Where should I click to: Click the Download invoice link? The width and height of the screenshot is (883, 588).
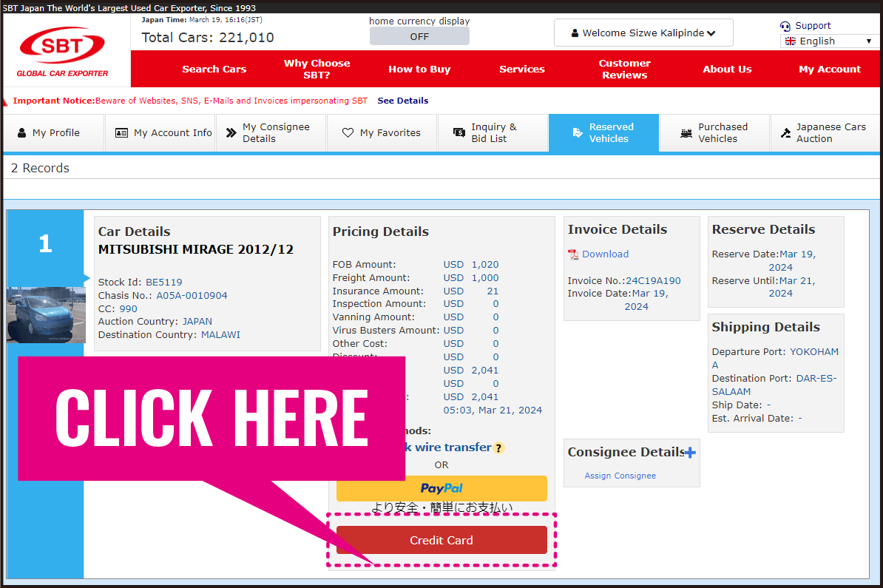pyautogui.click(x=606, y=254)
